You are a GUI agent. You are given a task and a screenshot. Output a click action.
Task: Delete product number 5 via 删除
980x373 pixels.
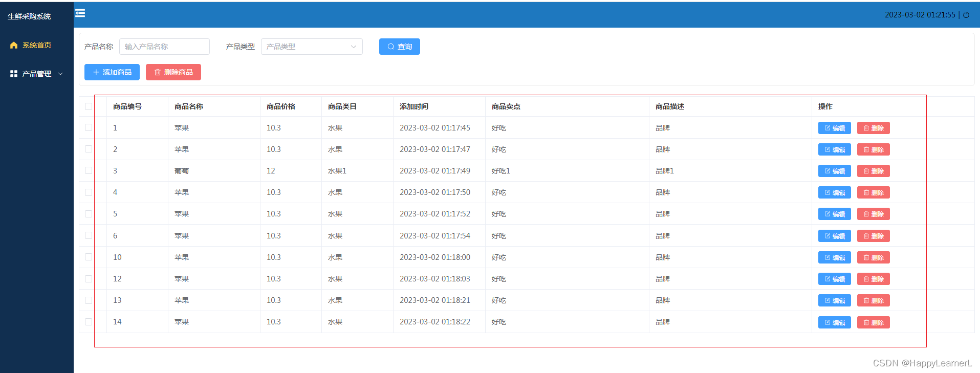873,214
